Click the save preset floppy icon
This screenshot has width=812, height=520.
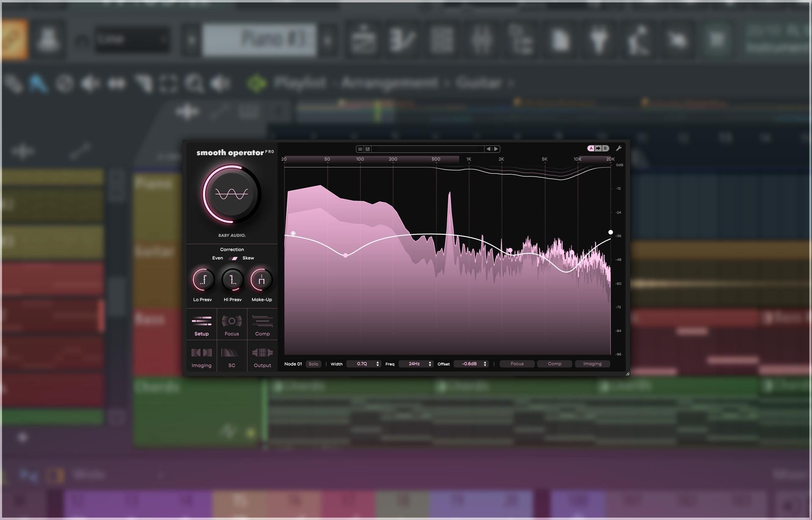pos(368,149)
